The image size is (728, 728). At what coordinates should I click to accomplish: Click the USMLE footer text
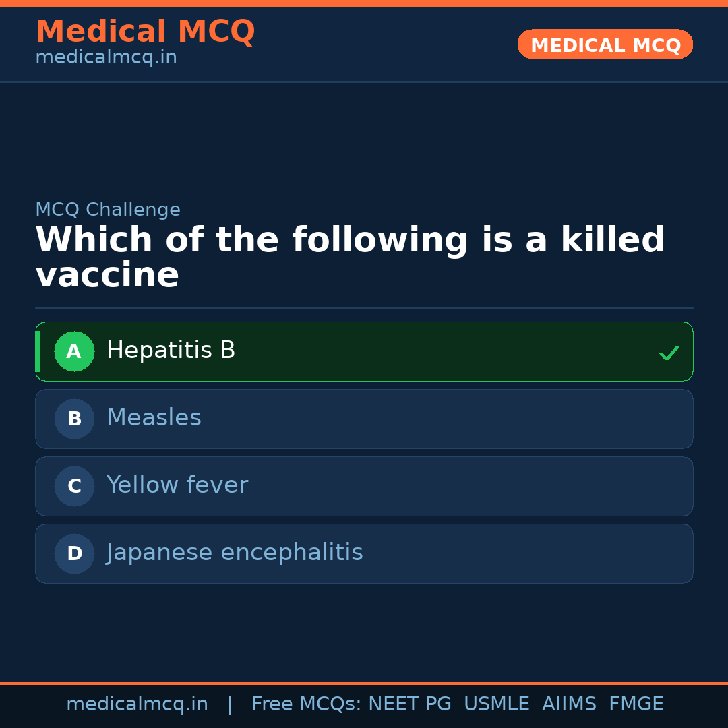[497, 704]
